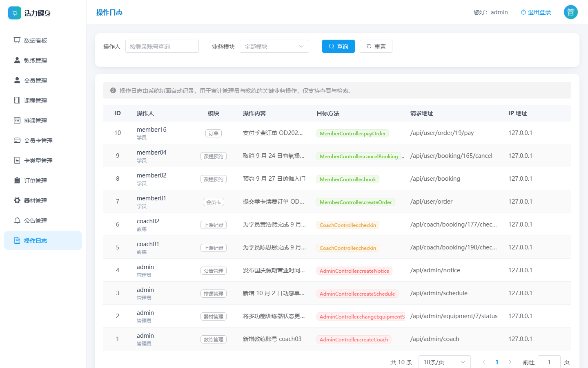
Task: Click the blue 查询 search button
Action: coord(339,46)
